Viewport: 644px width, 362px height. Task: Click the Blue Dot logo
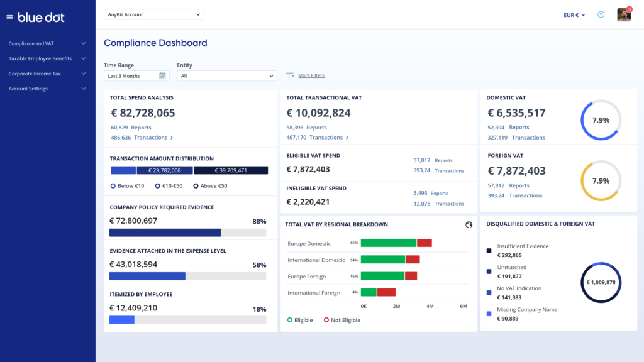coord(41,17)
